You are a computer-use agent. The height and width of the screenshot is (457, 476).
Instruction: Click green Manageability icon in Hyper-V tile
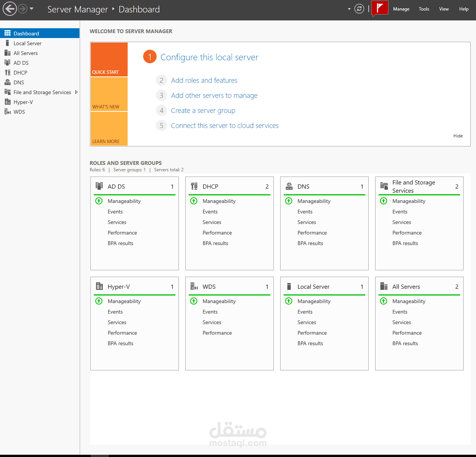[99, 301]
